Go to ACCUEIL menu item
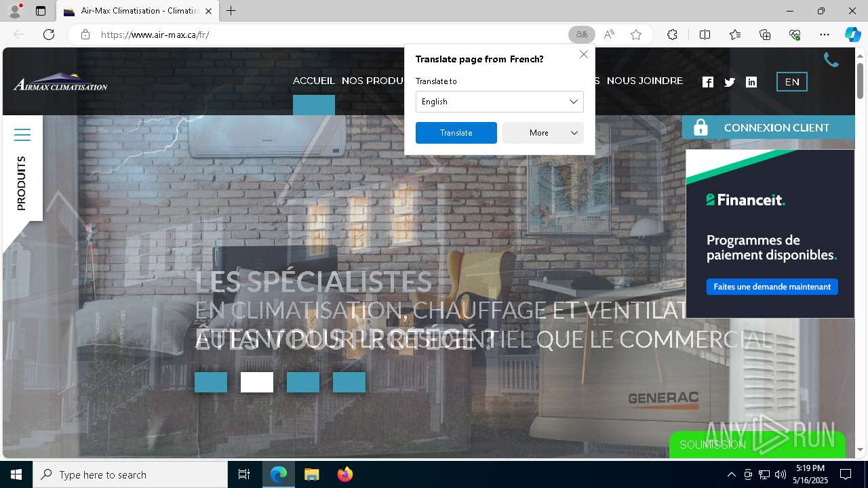Screen dimensions: 868x488 click(x=314, y=81)
